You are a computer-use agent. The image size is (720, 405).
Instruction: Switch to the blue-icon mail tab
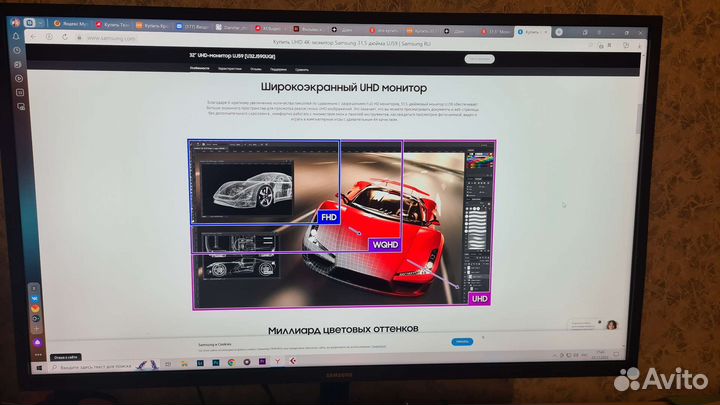pyautogui.click(x=193, y=27)
